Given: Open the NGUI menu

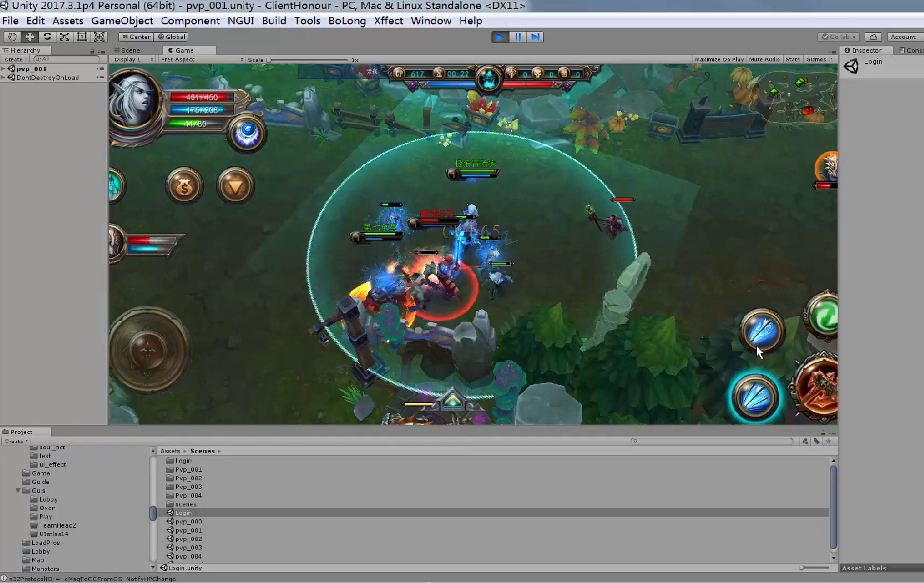Looking at the screenshot, I should pos(241,21).
